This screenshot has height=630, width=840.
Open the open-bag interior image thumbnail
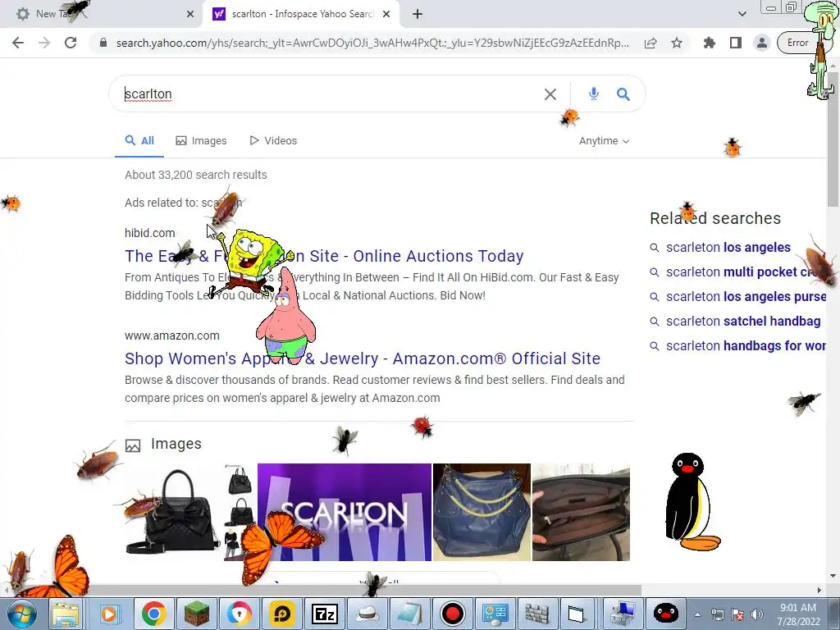pyautogui.click(x=581, y=512)
